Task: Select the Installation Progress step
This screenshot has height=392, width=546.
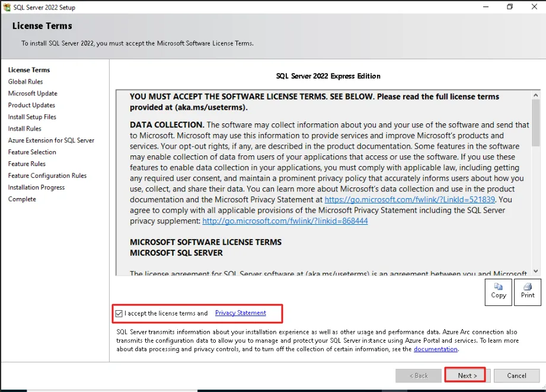Action: (37, 187)
